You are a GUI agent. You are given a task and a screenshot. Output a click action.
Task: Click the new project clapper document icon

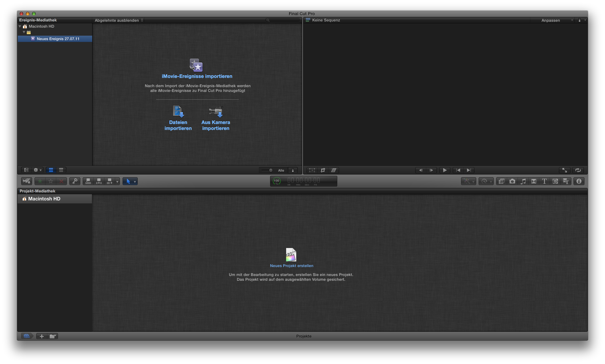pos(291,255)
